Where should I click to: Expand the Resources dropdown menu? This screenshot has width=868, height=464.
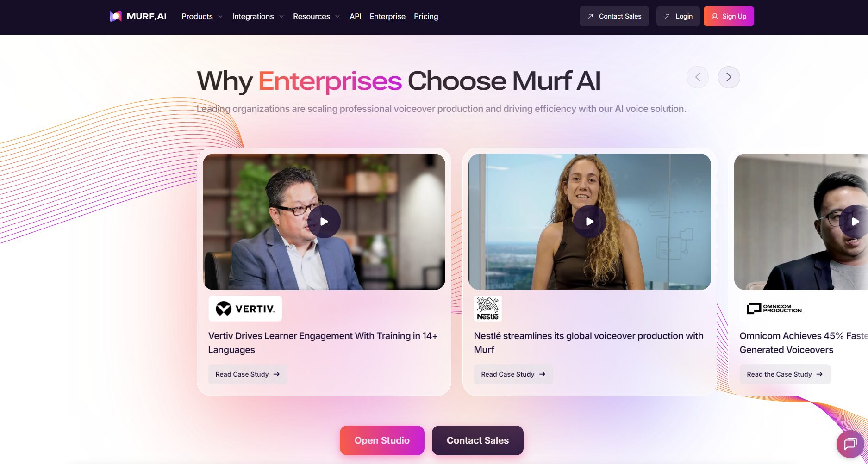[x=316, y=16]
